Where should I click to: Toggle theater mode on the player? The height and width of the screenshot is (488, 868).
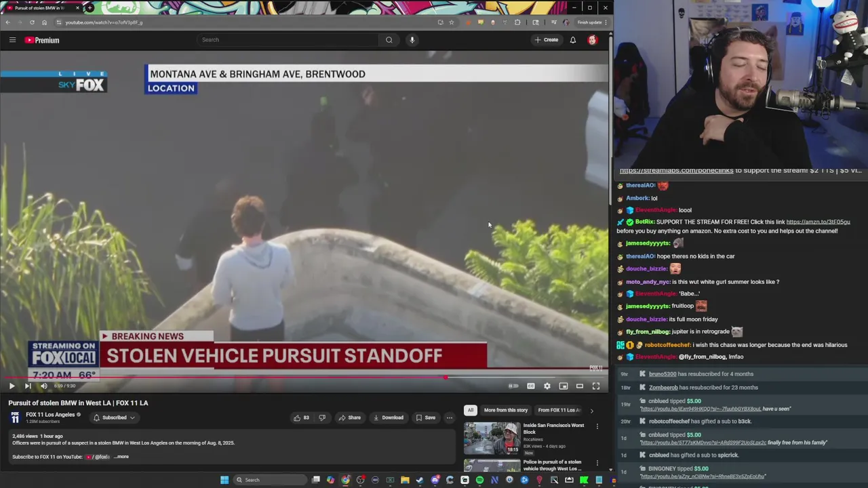click(x=580, y=386)
